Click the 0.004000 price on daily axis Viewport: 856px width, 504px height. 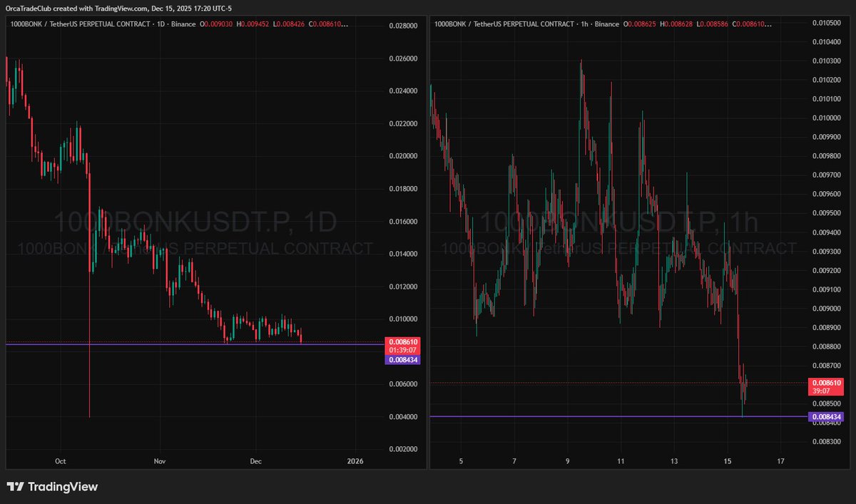click(x=402, y=417)
